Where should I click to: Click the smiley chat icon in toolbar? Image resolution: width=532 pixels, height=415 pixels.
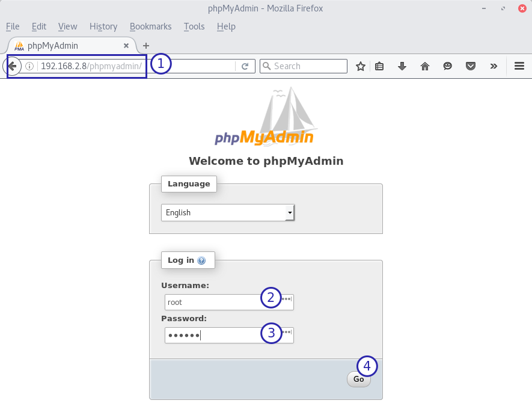[447, 66]
